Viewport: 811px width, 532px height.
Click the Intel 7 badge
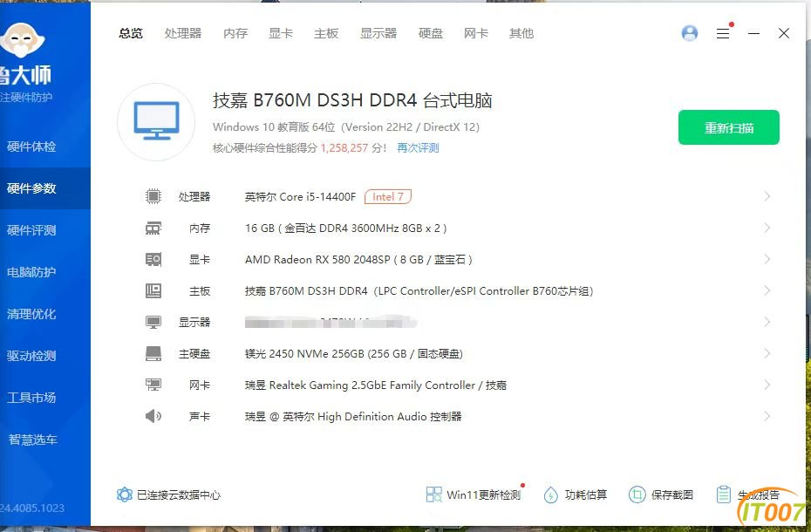click(x=388, y=196)
